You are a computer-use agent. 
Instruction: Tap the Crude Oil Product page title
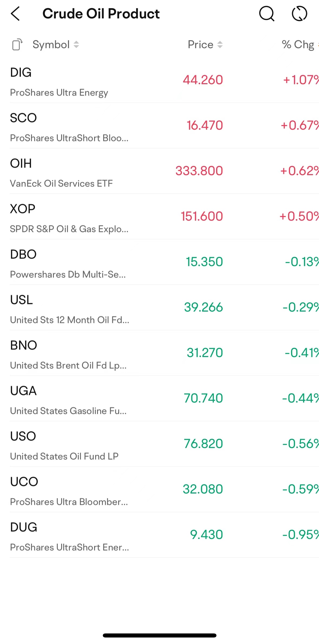(x=101, y=14)
